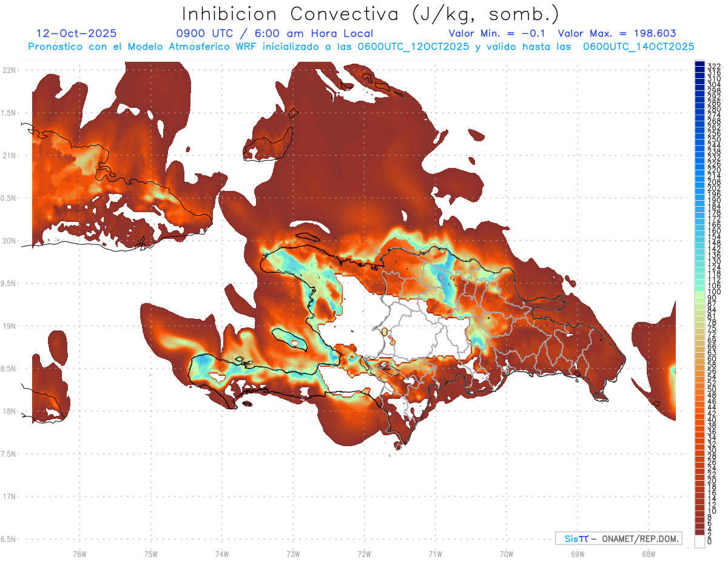The height and width of the screenshot is (562, 728).
Task: Click the 20N latitude axis label
Action: pos(8,241)
